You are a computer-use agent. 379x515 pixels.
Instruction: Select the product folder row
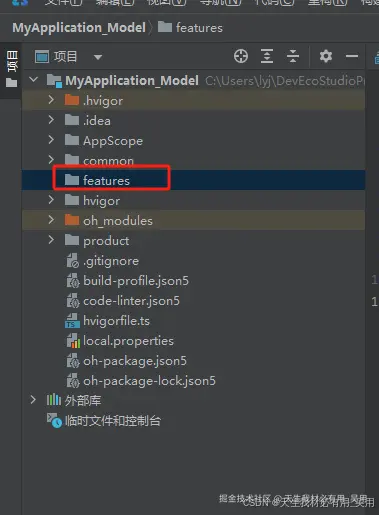pyautogui.click(x=193, y=240)
